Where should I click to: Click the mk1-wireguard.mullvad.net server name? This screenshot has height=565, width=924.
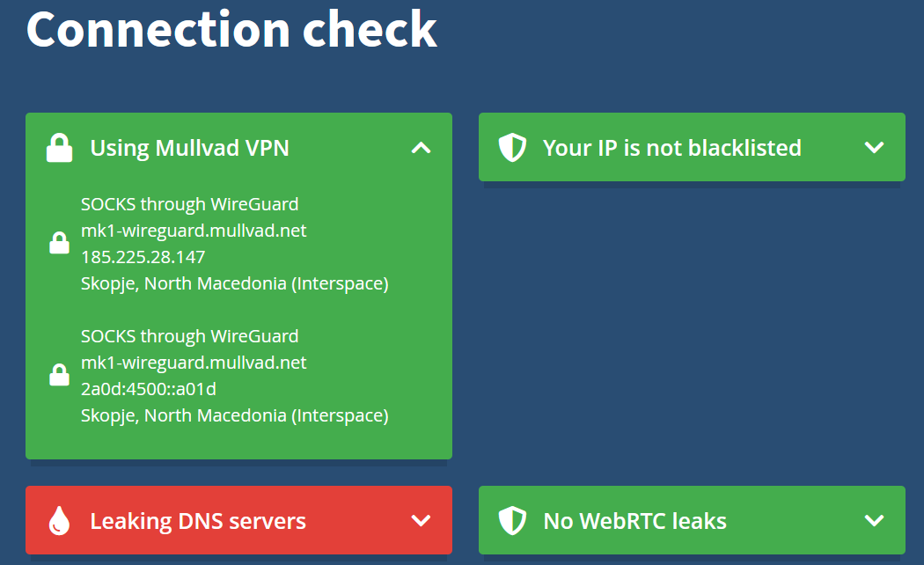pos(193,230)
